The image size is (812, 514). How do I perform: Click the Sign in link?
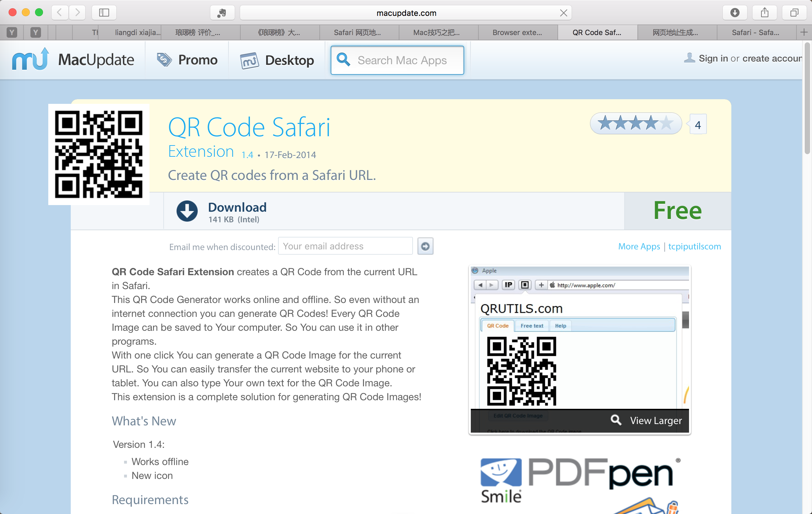click(713, 58)
